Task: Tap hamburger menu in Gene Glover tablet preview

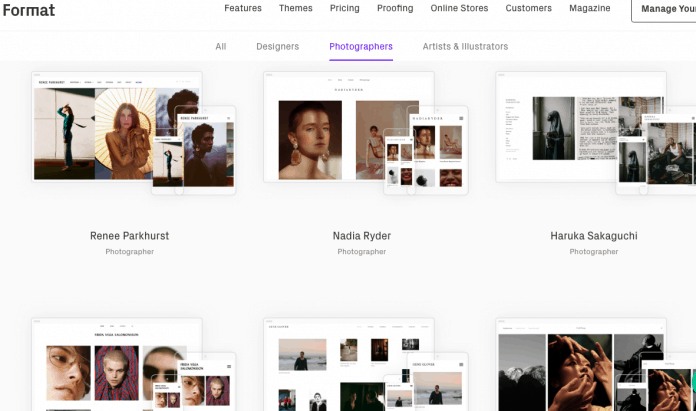Action: point(461,364)
